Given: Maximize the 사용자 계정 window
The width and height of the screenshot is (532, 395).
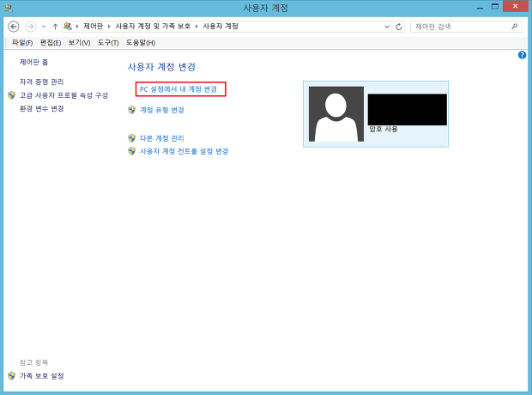Looking at the screenshot, I should coord(495,7).
